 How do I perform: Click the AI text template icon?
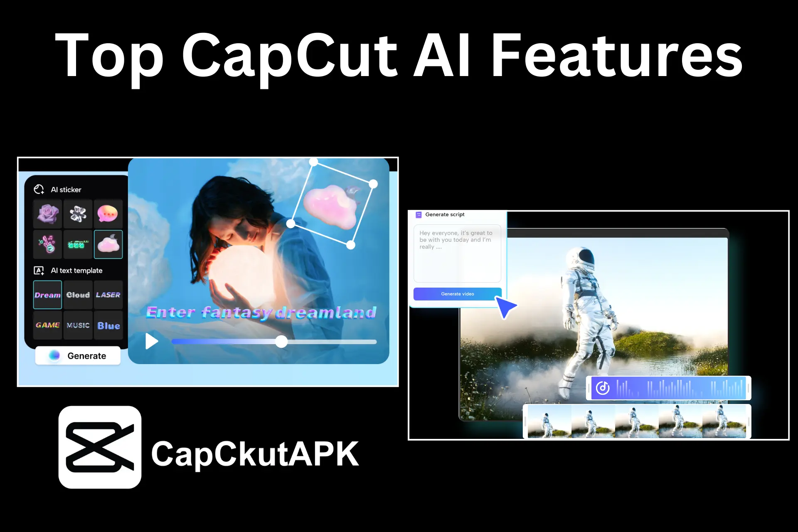38,271
